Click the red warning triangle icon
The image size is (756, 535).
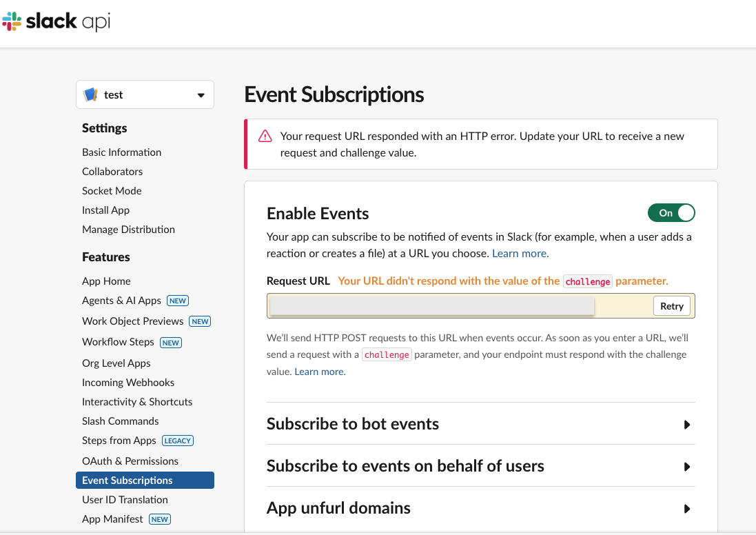click(265, 137)
